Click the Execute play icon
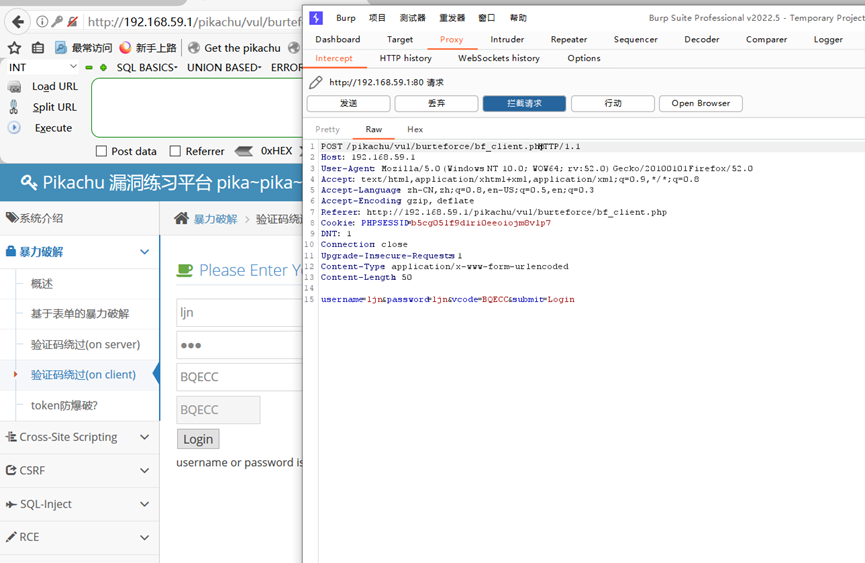Screen dimensions: 865x563 [x=14, y=127]
